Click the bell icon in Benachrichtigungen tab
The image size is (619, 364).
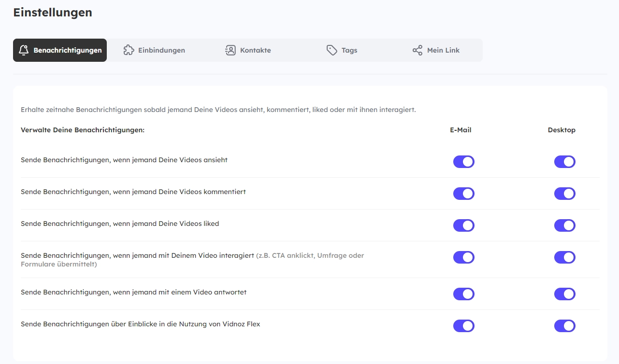point(23,50)
